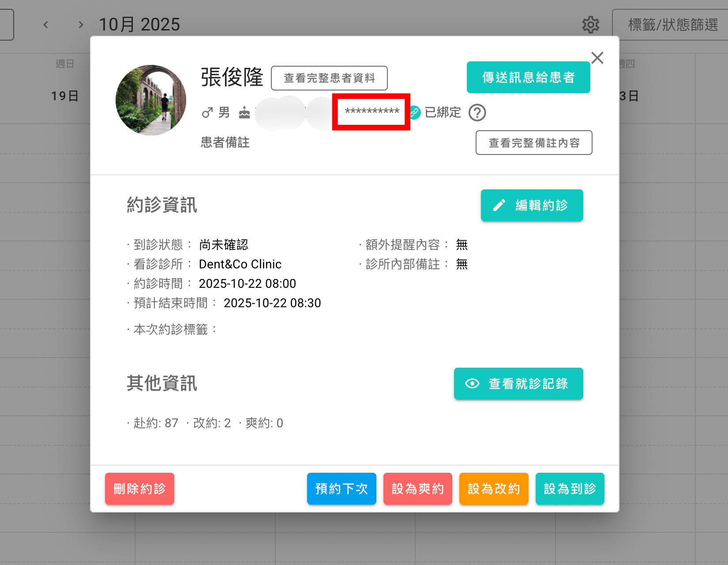Click the birthday cake icon
The image size is (728, 565).
[244, 113]
